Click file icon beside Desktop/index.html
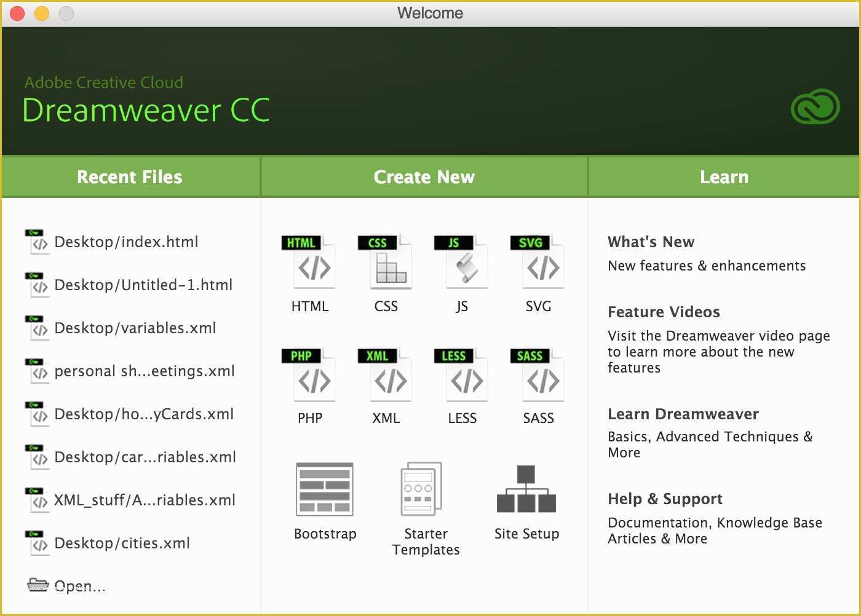 [x=36, y=242]
